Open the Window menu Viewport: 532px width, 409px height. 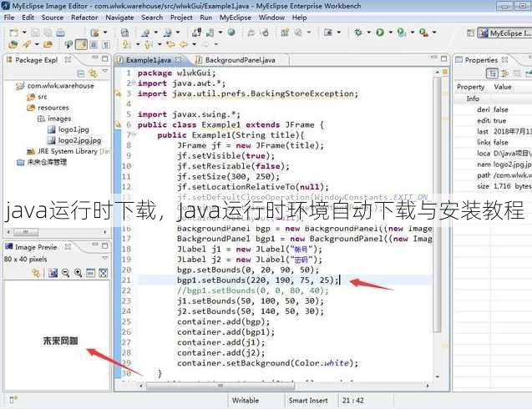click(x=271, y=18)
